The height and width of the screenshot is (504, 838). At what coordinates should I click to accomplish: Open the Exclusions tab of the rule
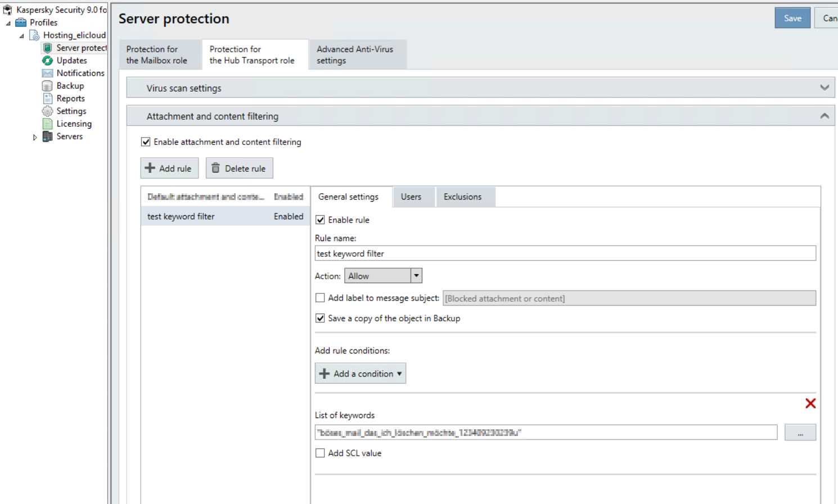click(462, 197)
